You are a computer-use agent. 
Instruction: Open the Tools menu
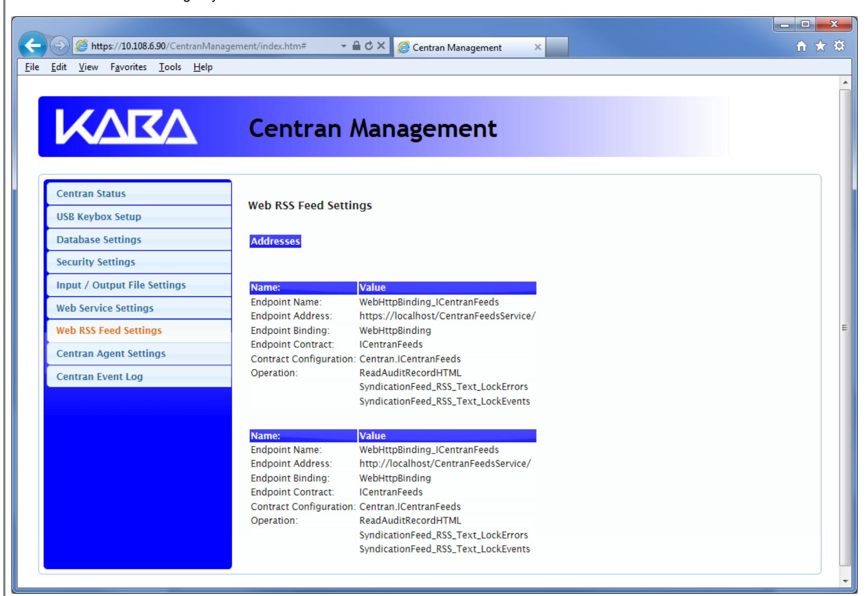pos(169,67)
